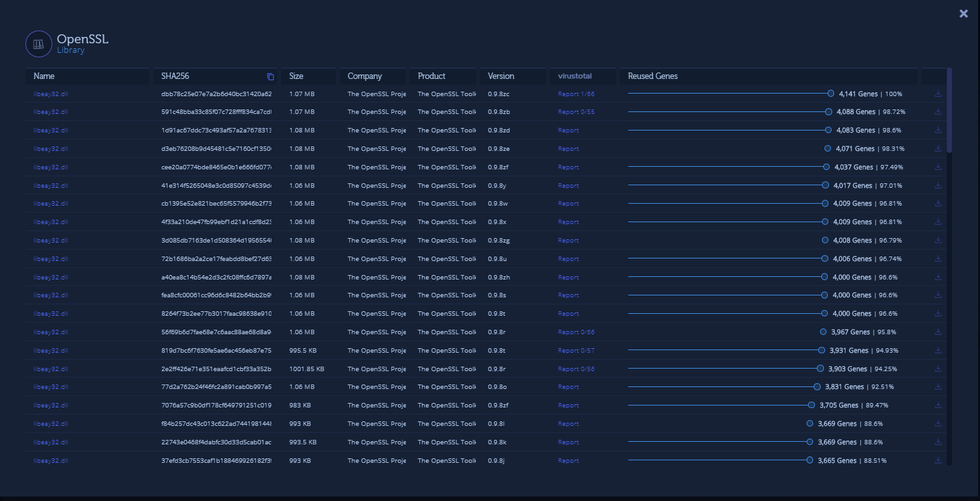Click download icon for version 0.9.8zg row
Screen dimensions: 980x501
[x=938, y=241]
